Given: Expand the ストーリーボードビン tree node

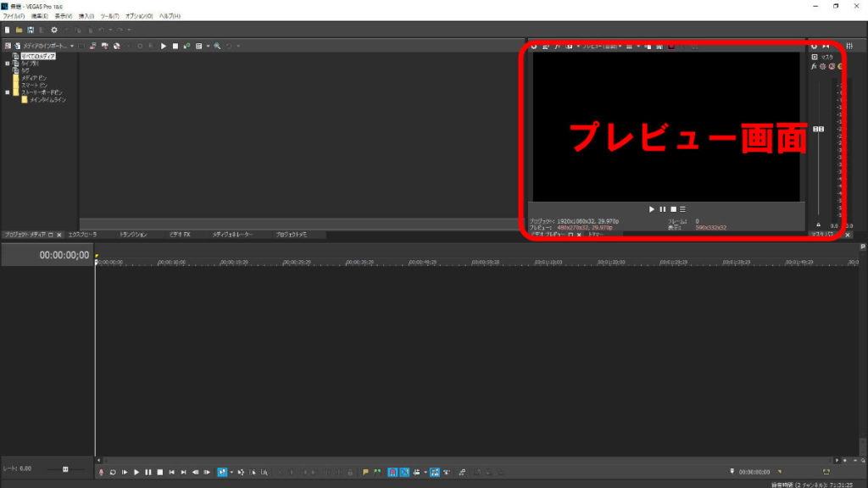Looking at the screenshot, I should click(x=7, y=91).
